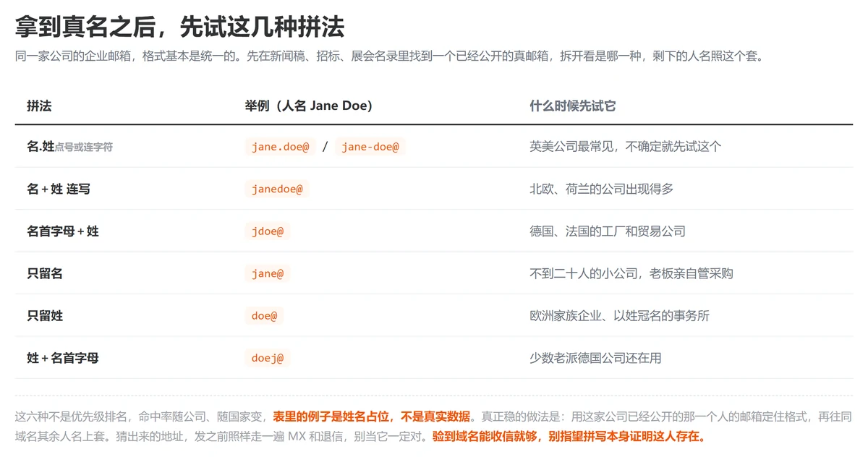Select the row label 姓 + 名首字母
Viewport: 868px width, 457px height.
63,358
